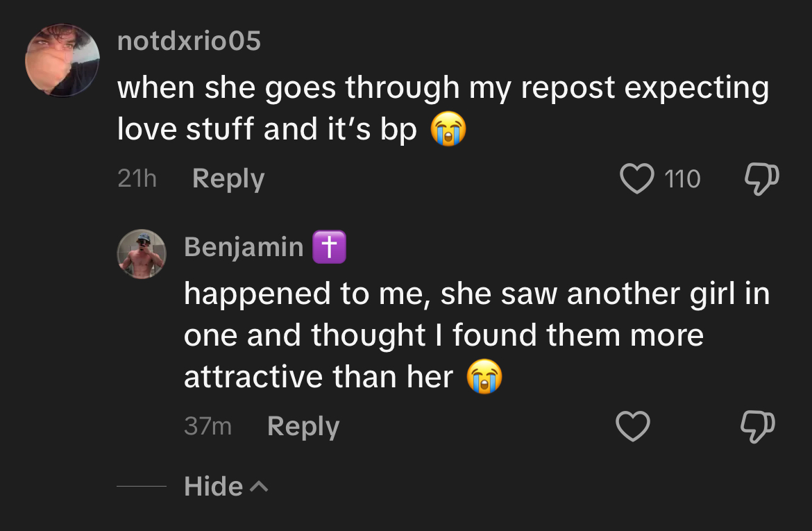The width and height of the screenshot is (812, 531).
Task: Open notdxrio05's profile picture
Action: [x=62, y=60]
